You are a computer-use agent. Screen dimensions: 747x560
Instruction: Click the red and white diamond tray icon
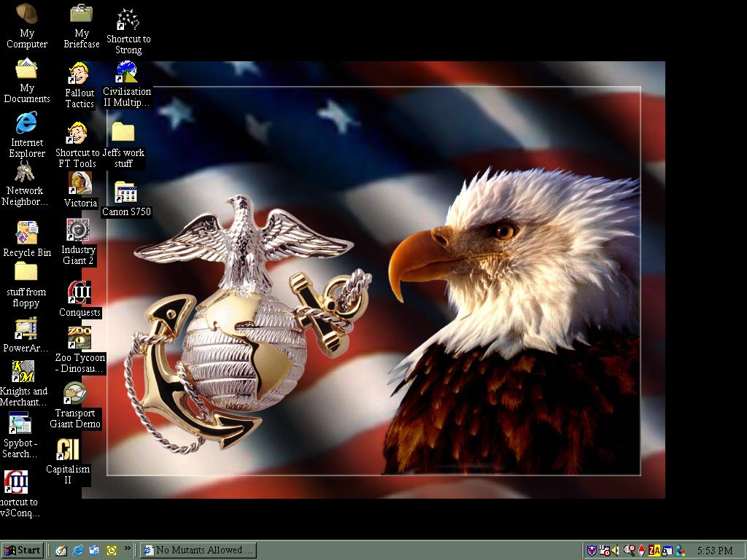(642, 551)
